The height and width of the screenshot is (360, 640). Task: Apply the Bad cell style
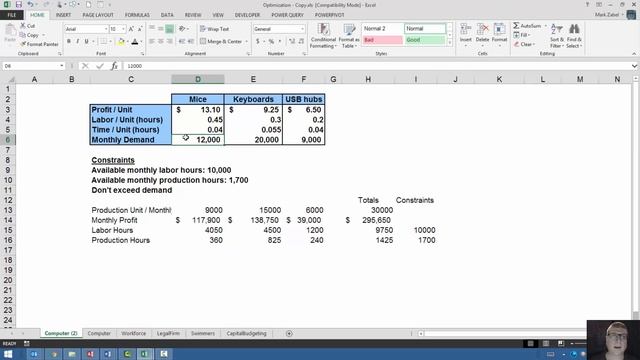[x=382, y=40]
